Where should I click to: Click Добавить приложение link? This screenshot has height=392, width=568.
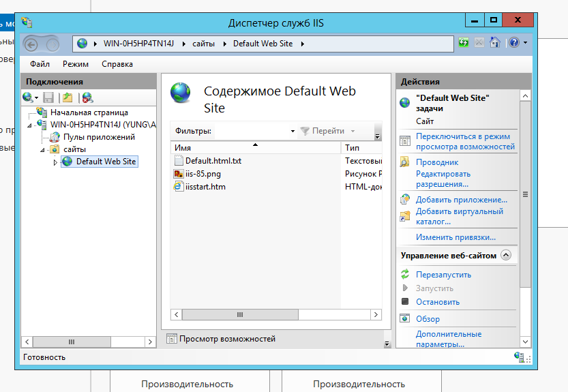coord(462,200)
